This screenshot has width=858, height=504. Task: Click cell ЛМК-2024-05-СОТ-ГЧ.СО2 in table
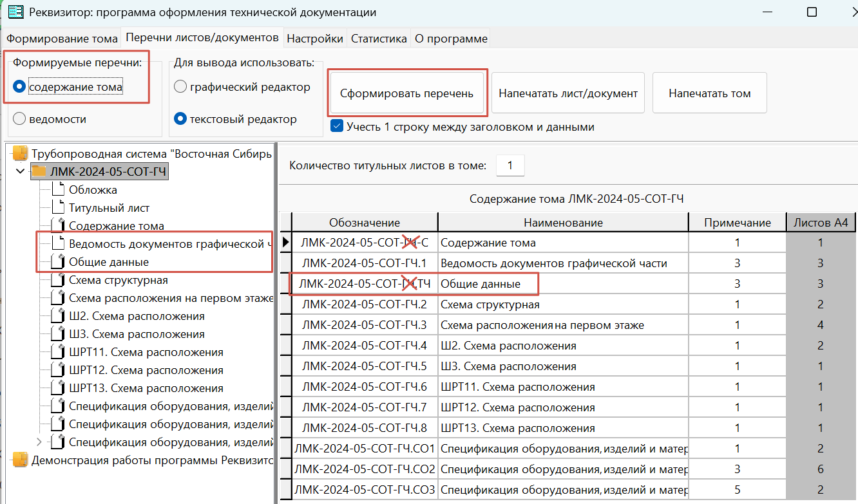(365, 469)
